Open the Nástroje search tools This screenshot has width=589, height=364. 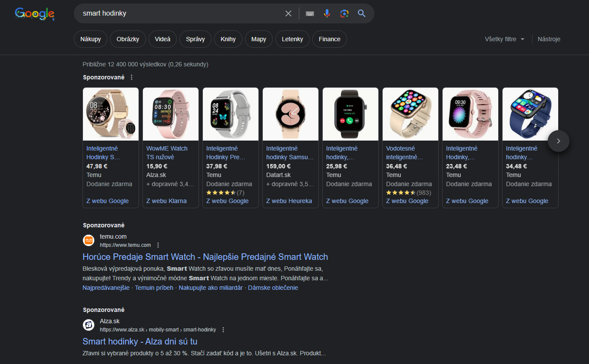(549, 39)
